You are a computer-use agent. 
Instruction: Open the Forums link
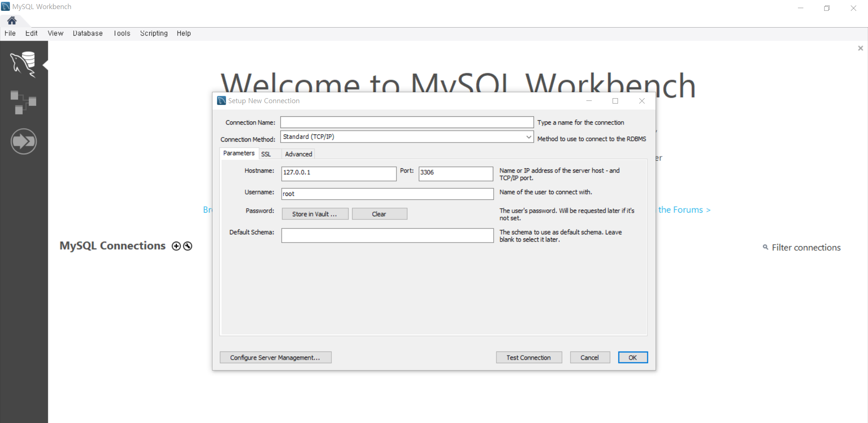[684, 210]
